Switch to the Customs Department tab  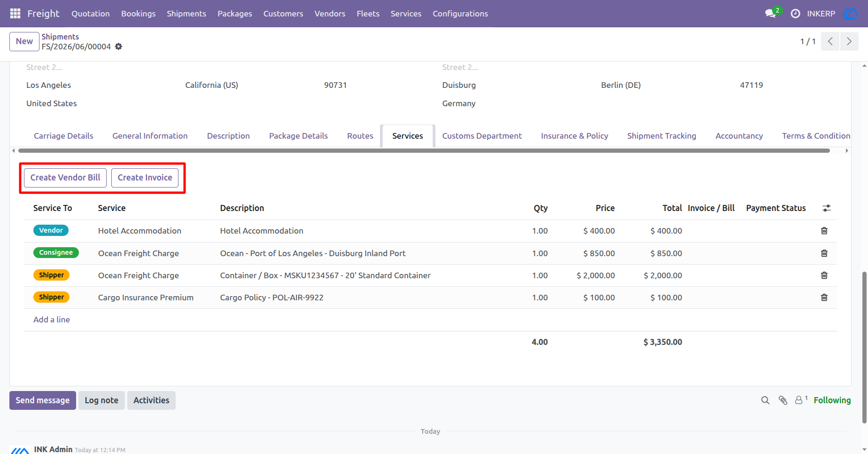click(482, 136)
